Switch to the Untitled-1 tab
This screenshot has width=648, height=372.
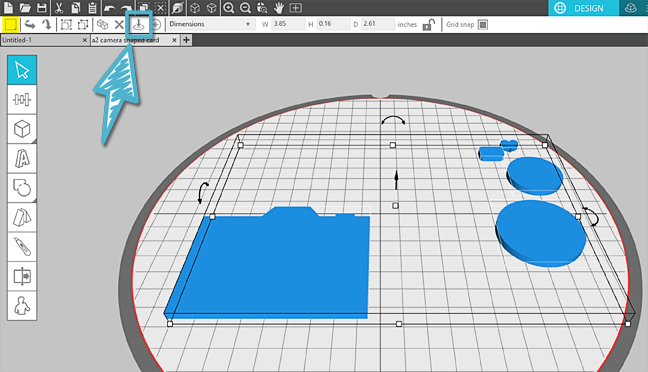(x=40, y=40)
